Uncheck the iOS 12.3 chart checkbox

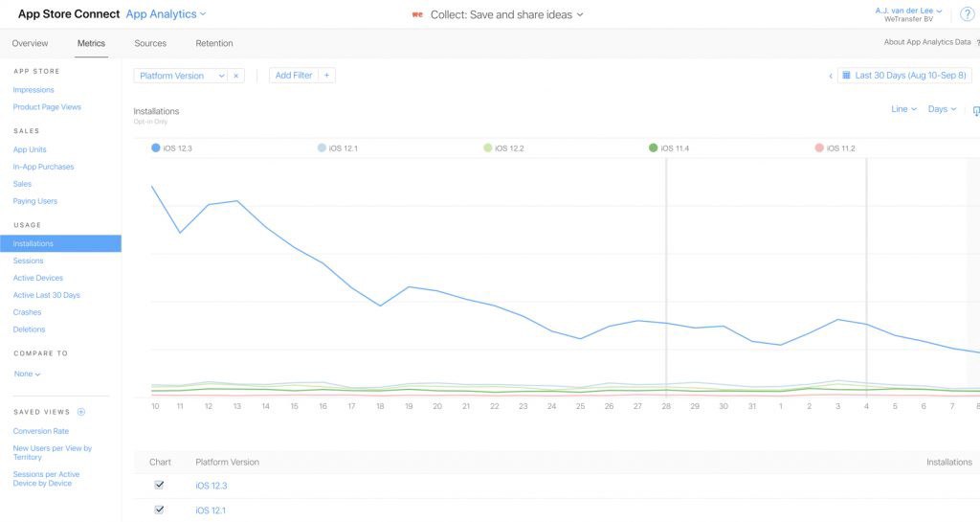coord(160,485)
